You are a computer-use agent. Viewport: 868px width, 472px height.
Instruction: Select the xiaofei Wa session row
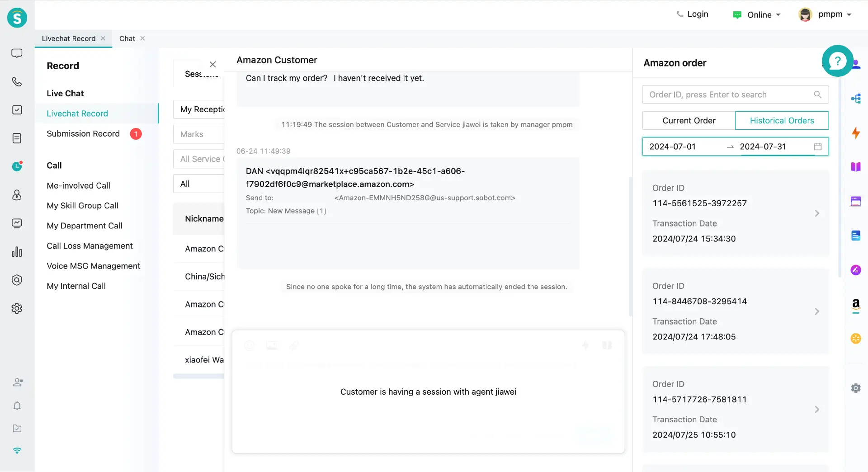coord(199,360)
